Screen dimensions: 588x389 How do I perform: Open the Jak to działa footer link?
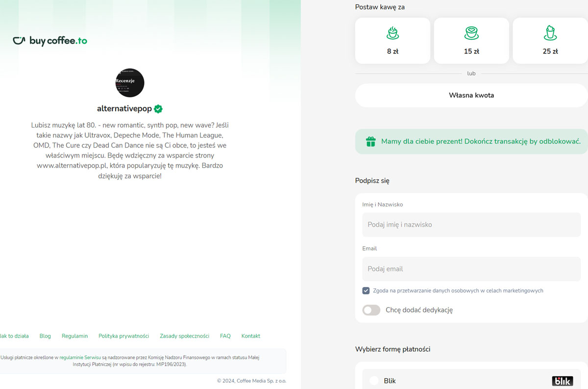coord(14,336)
